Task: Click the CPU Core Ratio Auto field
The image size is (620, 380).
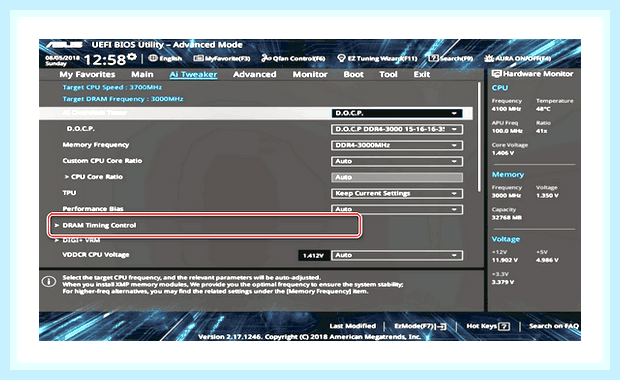Action: click(397, 177)
